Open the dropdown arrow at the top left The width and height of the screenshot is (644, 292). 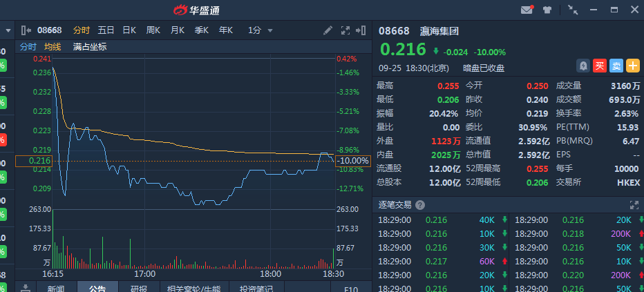[x=8, y=30]
